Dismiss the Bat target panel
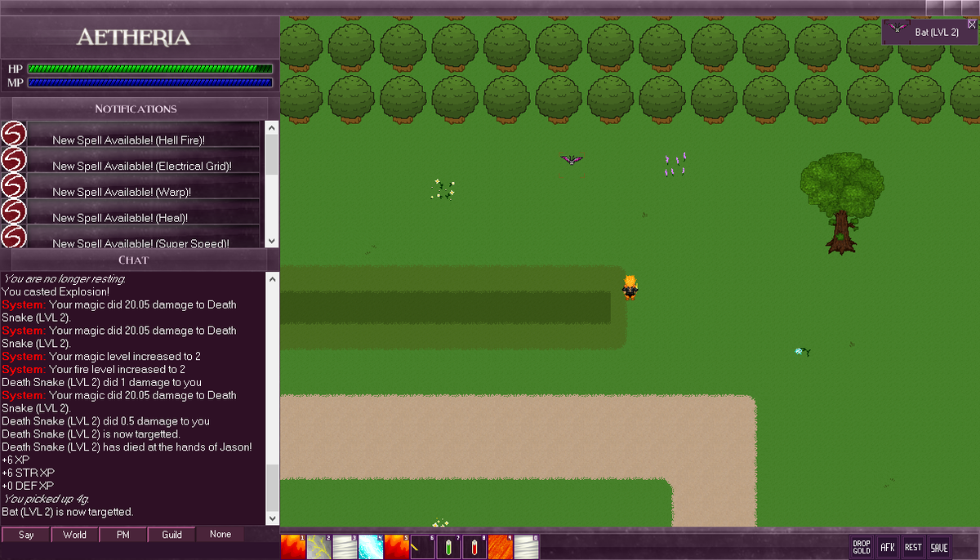The width and height of the screenshot is (980, 560). (x=973, y=24)
